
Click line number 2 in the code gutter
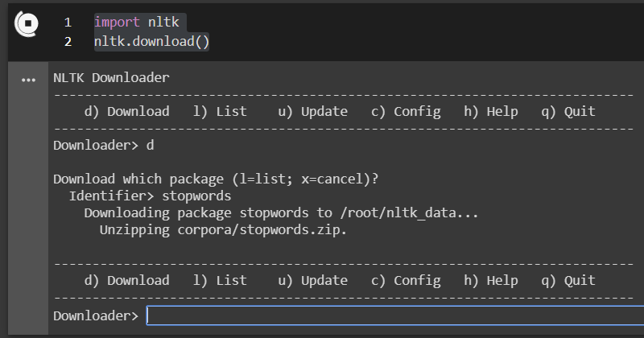[x=68, y=41]
